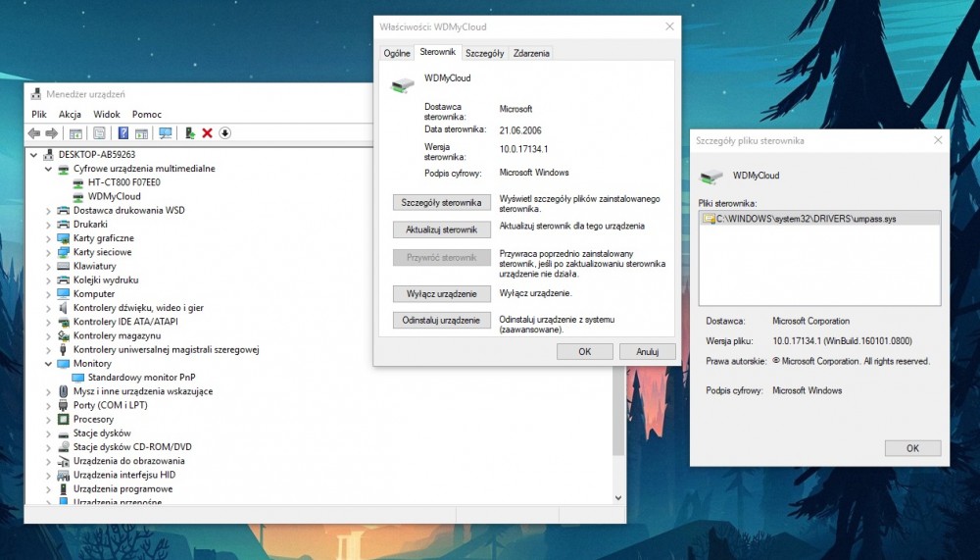Expand the Komputer category

[48, 294]
